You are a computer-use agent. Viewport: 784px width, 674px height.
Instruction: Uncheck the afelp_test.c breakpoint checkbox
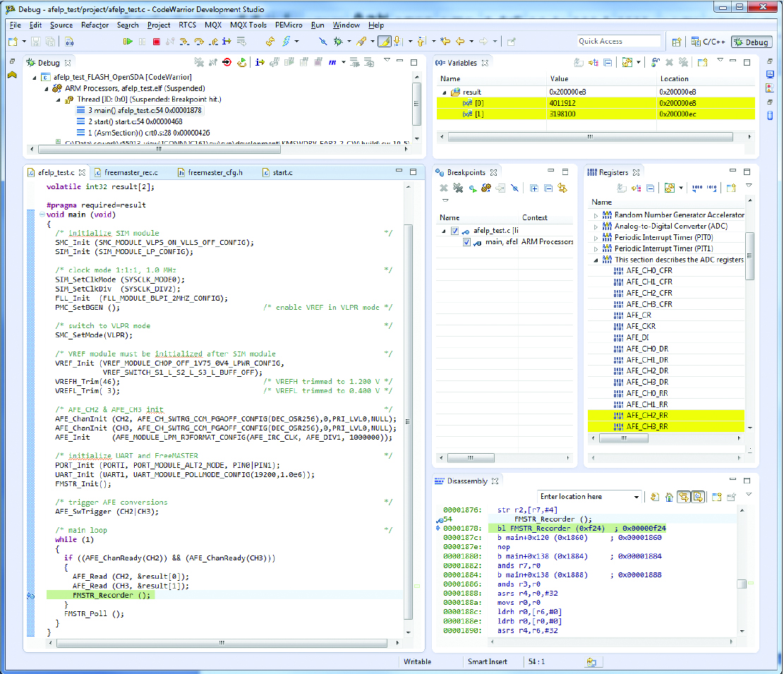click(x=455, y=231)
